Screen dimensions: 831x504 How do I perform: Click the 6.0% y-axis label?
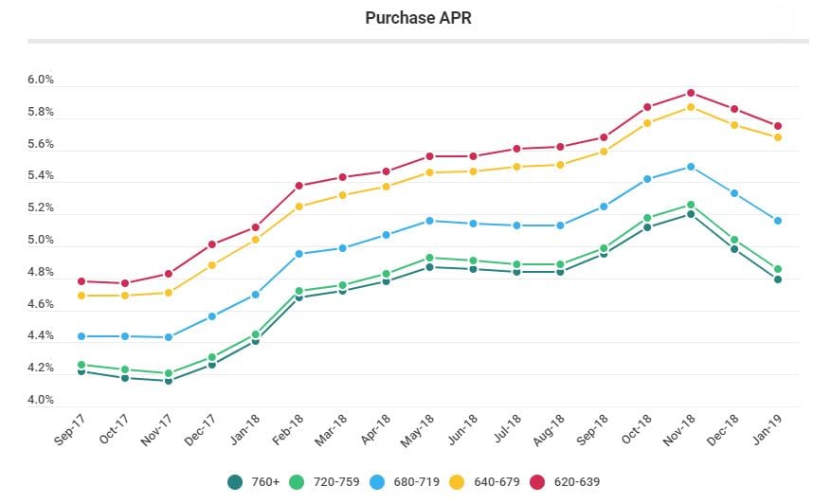(41, 81)
